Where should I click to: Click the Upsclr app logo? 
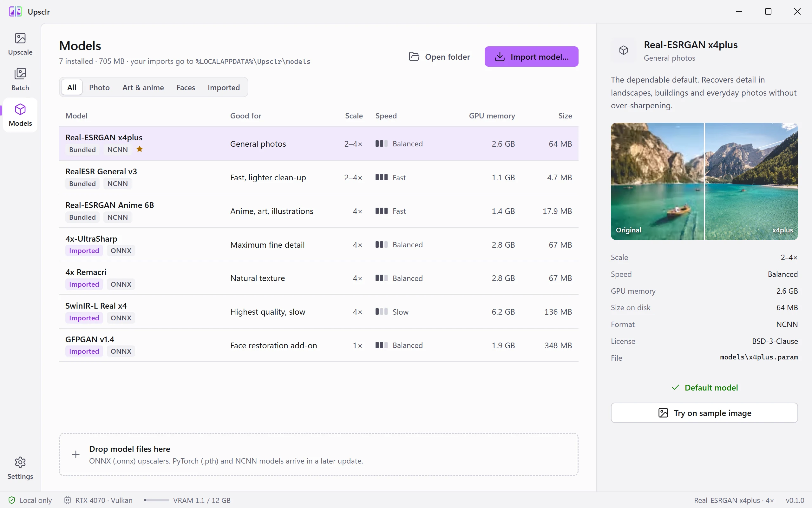click(x=16, y=12)
